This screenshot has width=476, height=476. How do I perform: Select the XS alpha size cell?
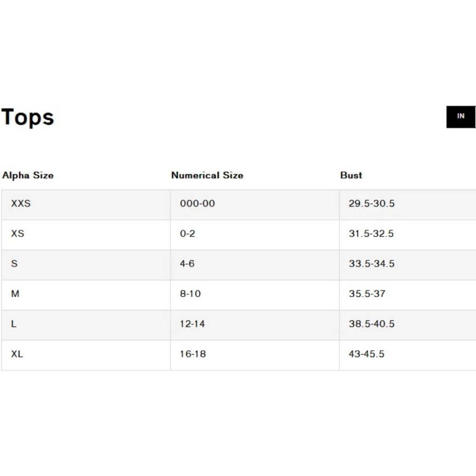pos(86,235)
